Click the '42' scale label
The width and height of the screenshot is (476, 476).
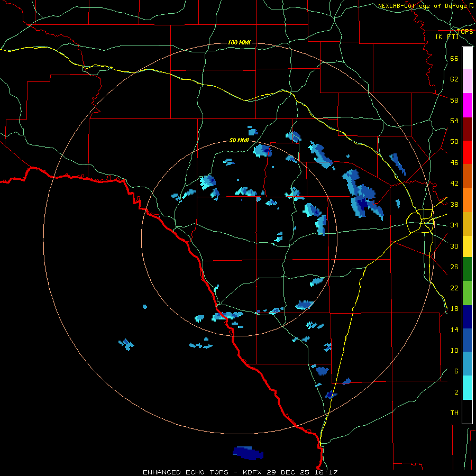pos(454,184)
